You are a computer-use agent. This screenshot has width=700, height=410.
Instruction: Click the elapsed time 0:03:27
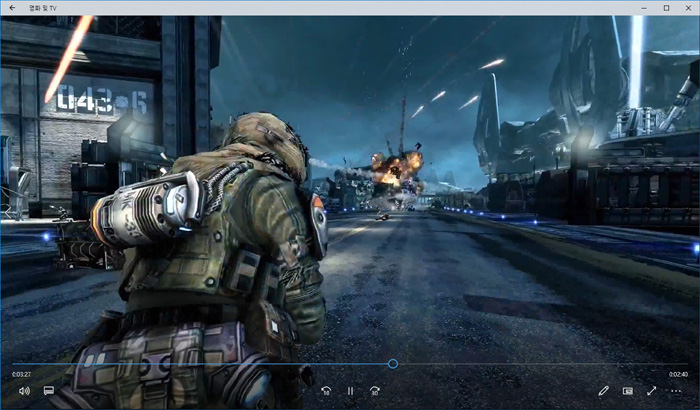[x=21, y=374]
